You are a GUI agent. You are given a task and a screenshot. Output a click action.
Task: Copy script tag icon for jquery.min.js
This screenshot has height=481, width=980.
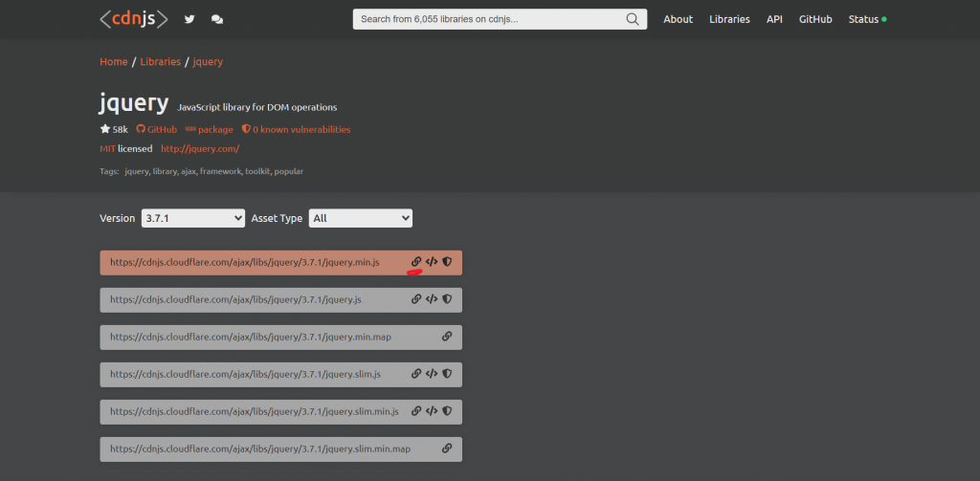coord(432,262)
